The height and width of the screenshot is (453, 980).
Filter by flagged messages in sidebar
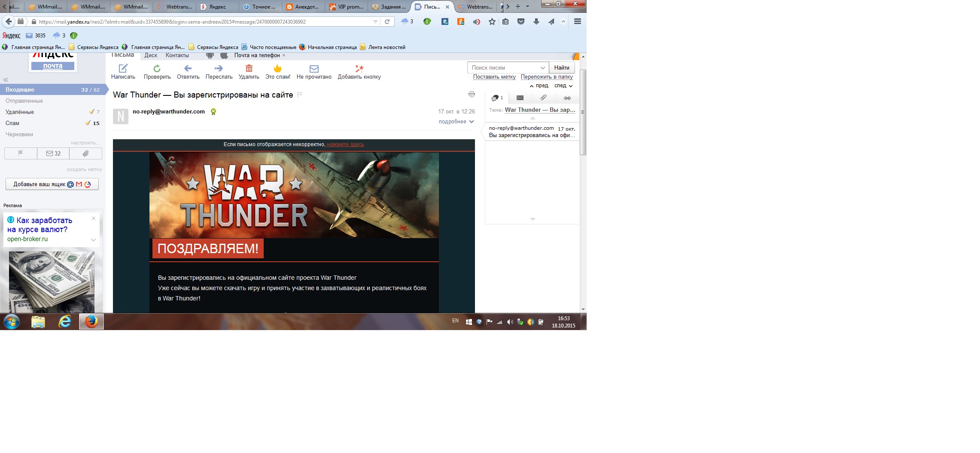click(21, 153)
